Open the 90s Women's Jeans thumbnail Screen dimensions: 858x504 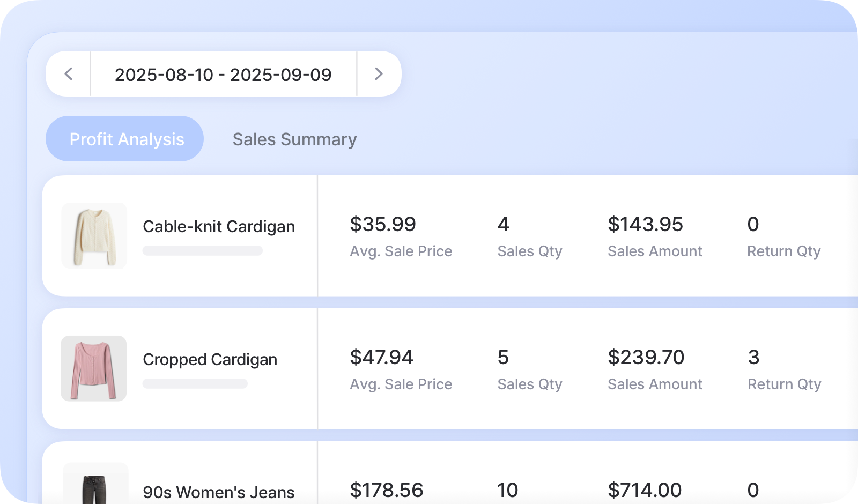click(95, 484)
